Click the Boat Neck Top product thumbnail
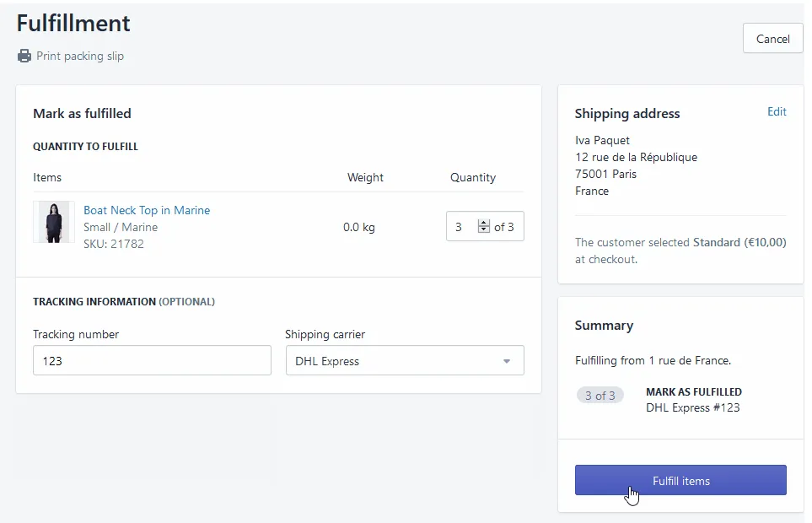Image resolution: width=812 pixels, height=523 pixels. [54, 222]
